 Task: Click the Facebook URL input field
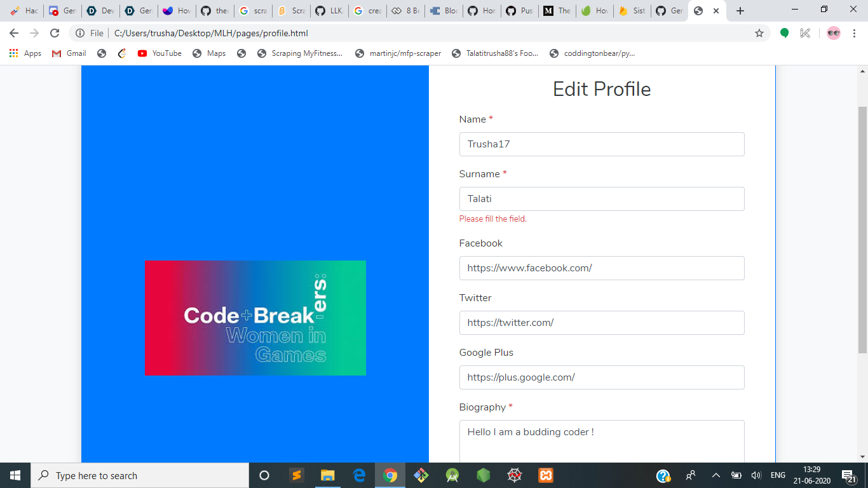(602, 268)
